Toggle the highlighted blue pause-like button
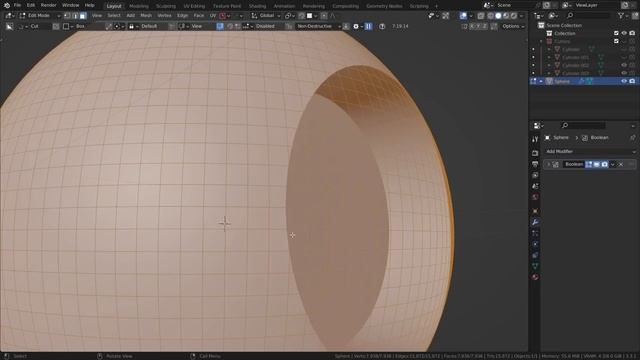Screen dimensions: 640x360 pos(368,26)
